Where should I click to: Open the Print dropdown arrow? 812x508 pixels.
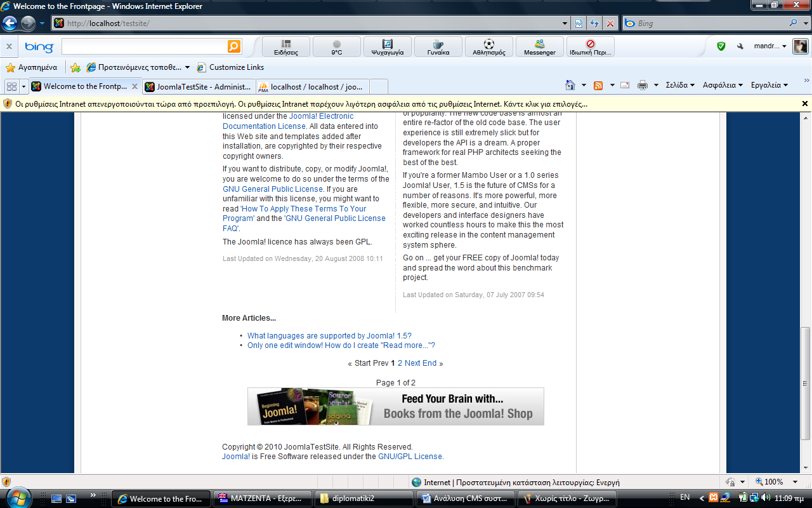656,85
